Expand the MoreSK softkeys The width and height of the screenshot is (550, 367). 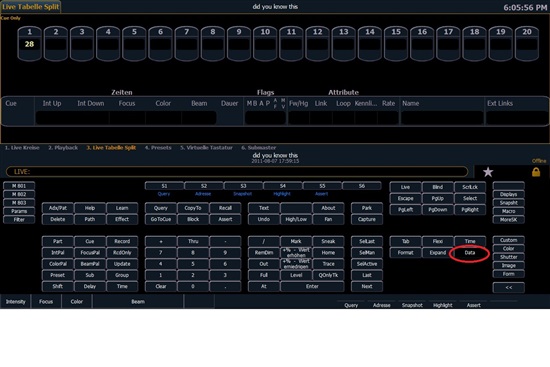pos(509,220)
